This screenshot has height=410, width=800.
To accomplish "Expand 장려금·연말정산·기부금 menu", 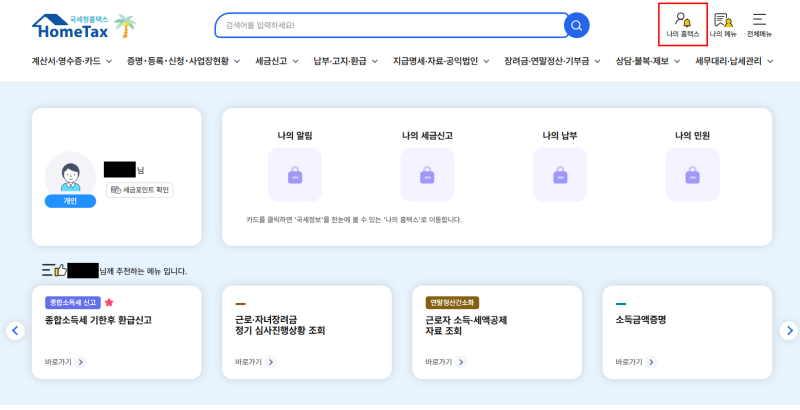I will pos(552,61).
